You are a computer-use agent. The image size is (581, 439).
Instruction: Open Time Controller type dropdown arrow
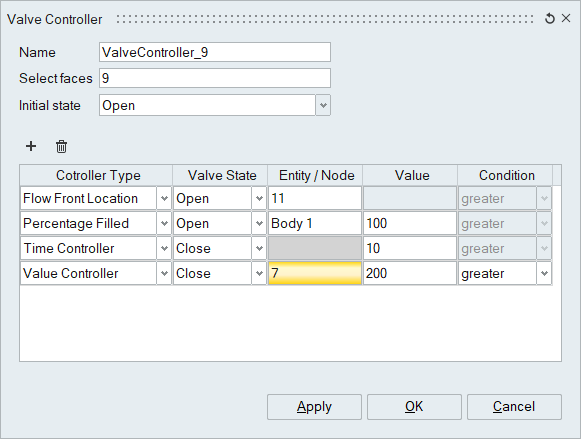point(164,248)
